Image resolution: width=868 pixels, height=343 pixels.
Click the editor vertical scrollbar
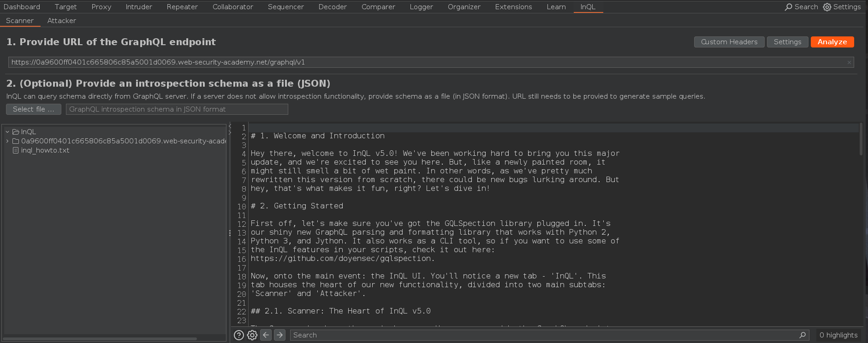(x=861, y=139)
